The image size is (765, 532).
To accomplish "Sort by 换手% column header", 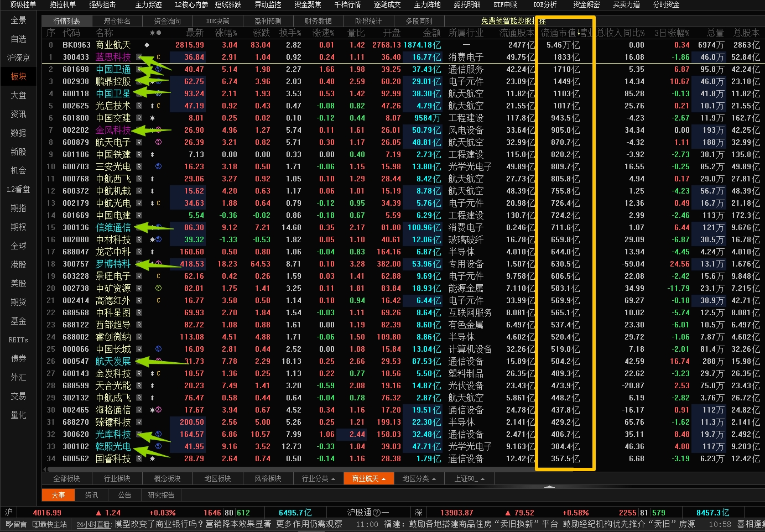I will (290, 33).
